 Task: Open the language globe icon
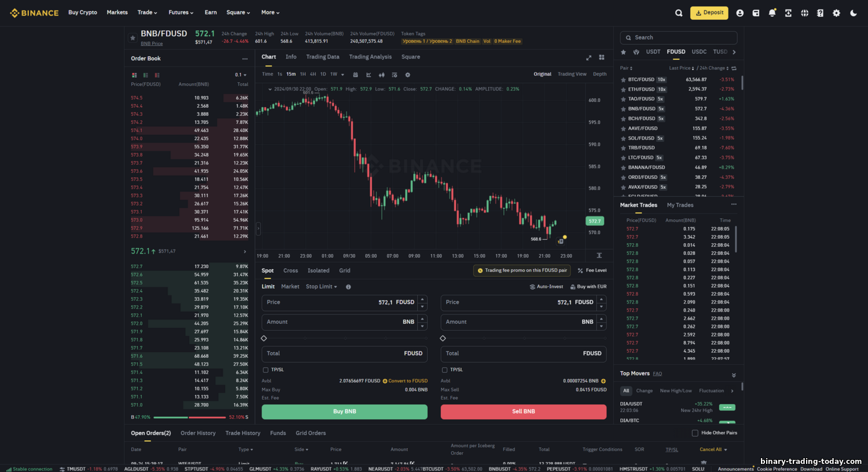804,13
